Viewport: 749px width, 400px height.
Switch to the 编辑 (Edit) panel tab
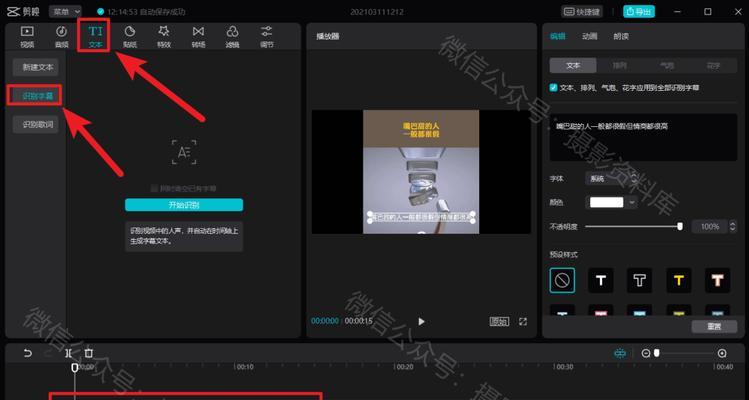557,36
